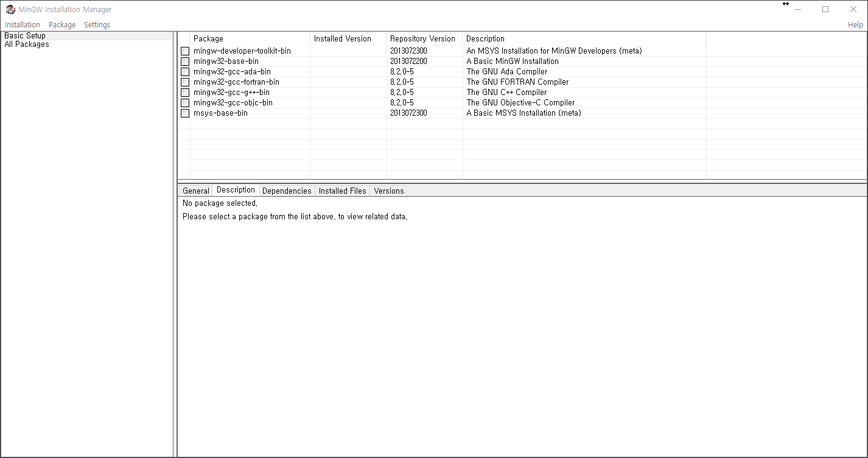
Task: Open the Settings menu
Action: point(97,25)
